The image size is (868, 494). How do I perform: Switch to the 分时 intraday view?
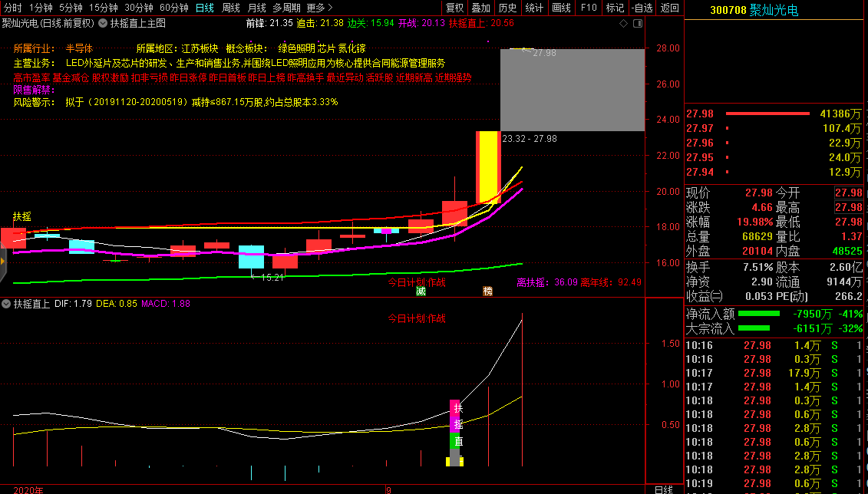(13, 8)
